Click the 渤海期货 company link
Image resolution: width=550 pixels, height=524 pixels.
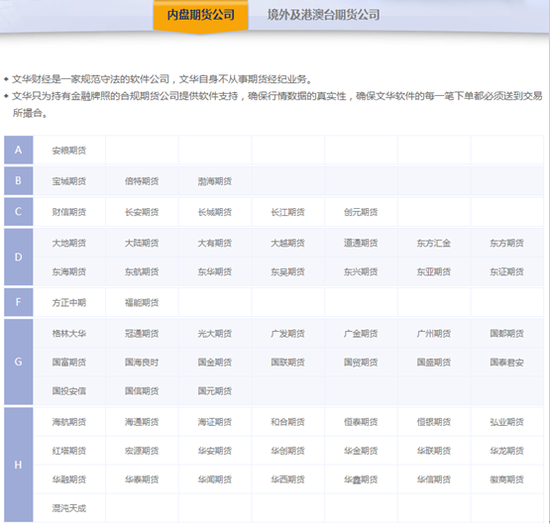[x=215, y=181]
